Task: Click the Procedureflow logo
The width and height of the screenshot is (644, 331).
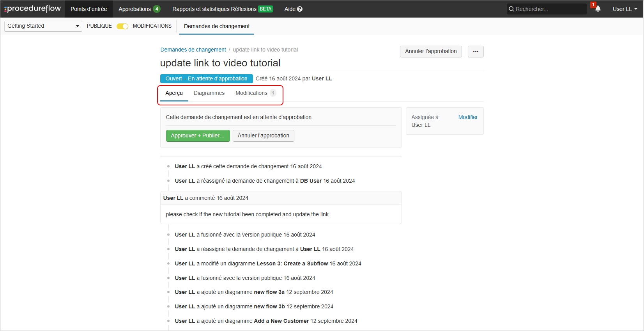Action: pyautogui.click(x=33, y=9)
